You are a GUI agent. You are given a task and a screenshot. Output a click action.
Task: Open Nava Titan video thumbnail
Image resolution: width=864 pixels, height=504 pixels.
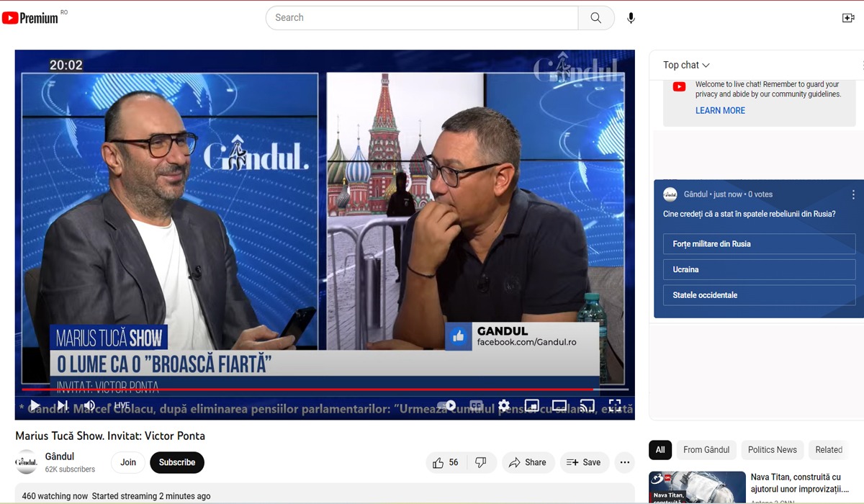tap(697, 487)
